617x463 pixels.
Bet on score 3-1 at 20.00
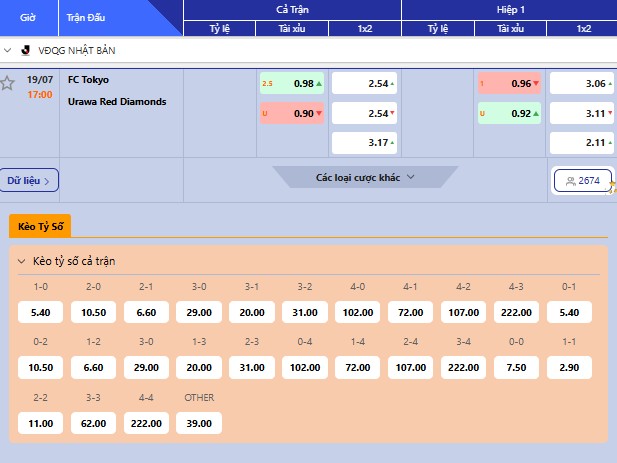[252, 312]
